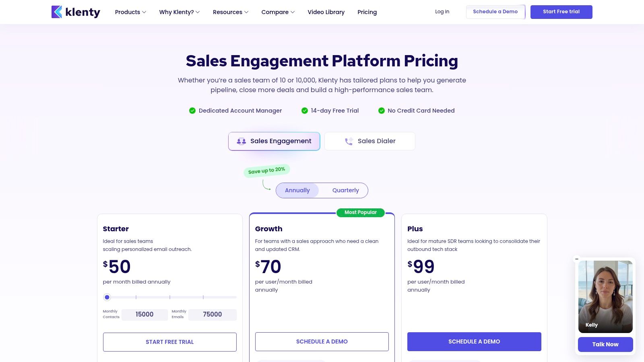Screen dimensions: 644x362
Task: Click the Sales Engagement Platform Pricing heading
Action: click(x=322, y=61)
